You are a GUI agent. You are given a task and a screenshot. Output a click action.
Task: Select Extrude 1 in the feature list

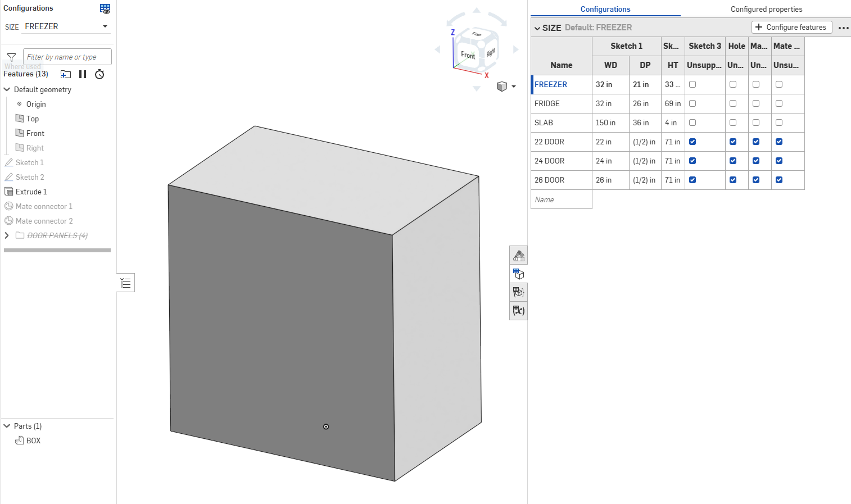(x=31, y=192)
